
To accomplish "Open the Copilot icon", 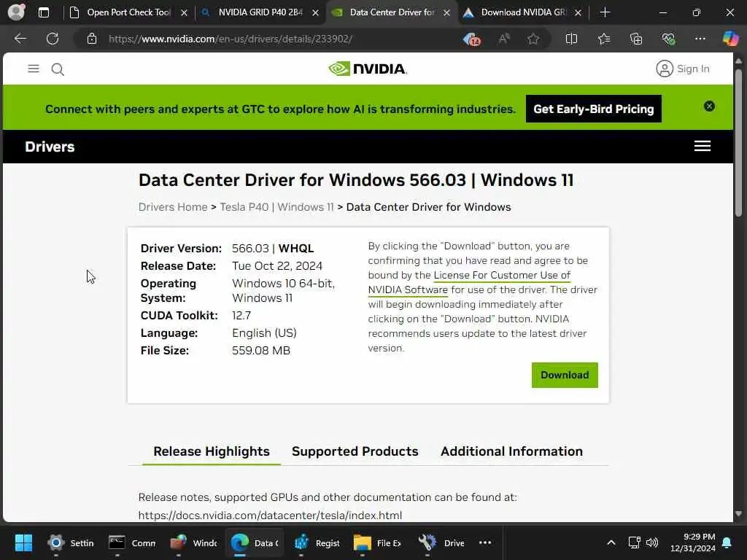I will click(730, 39).
